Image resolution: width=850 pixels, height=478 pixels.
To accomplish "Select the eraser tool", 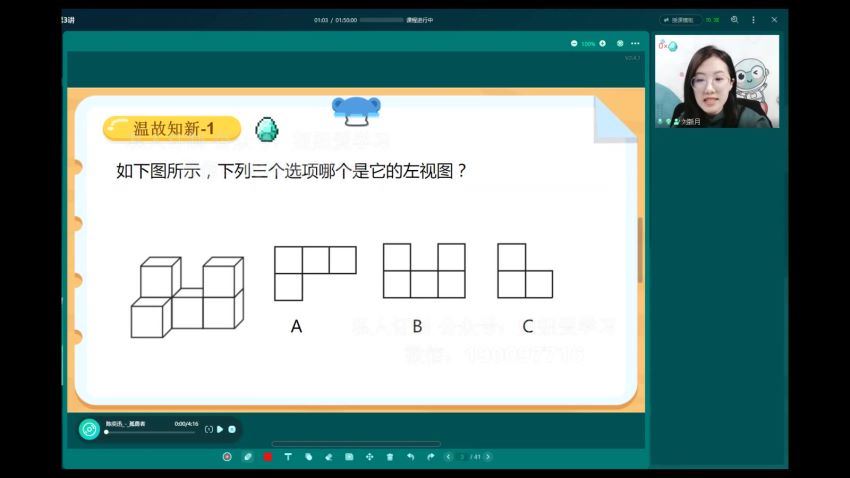I will [329, 457].
